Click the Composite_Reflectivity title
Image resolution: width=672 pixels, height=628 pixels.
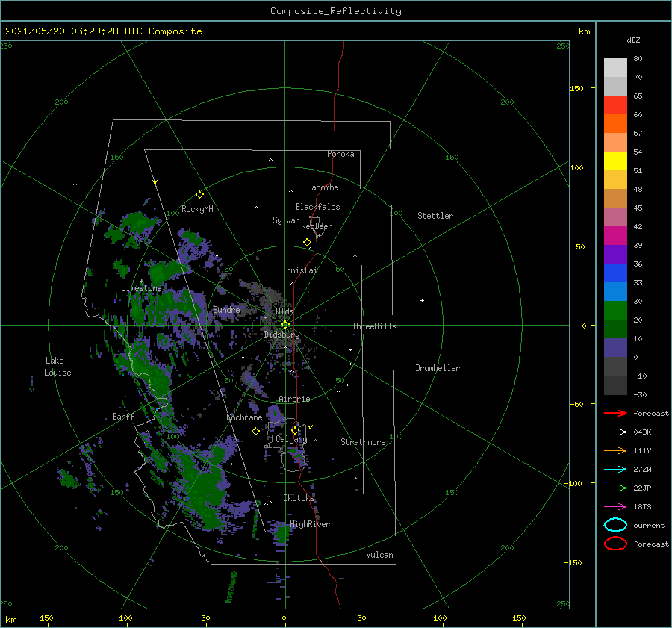(336, 11)
